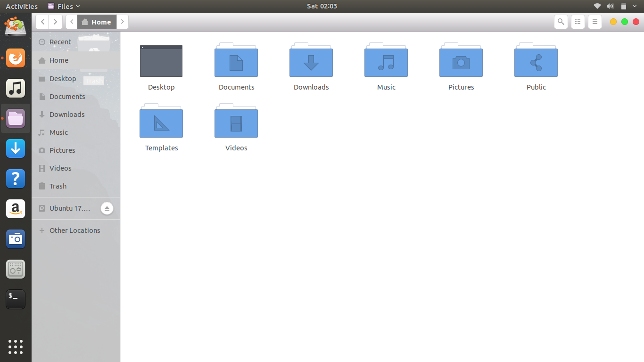Open the hamburger menu in the toolbar
The image size is (644, 362).
pos(594,22)
